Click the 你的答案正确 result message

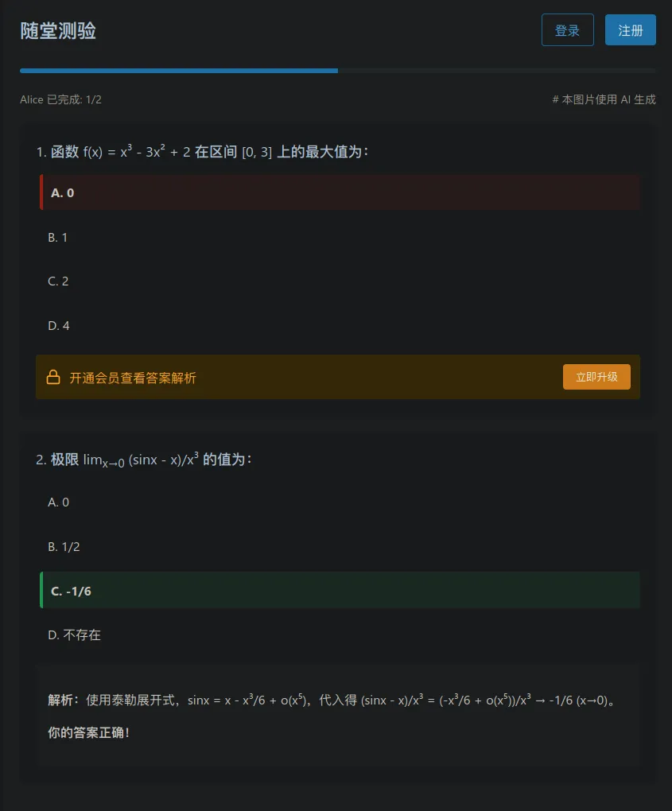pyautogui.click(x=88, y=732)
